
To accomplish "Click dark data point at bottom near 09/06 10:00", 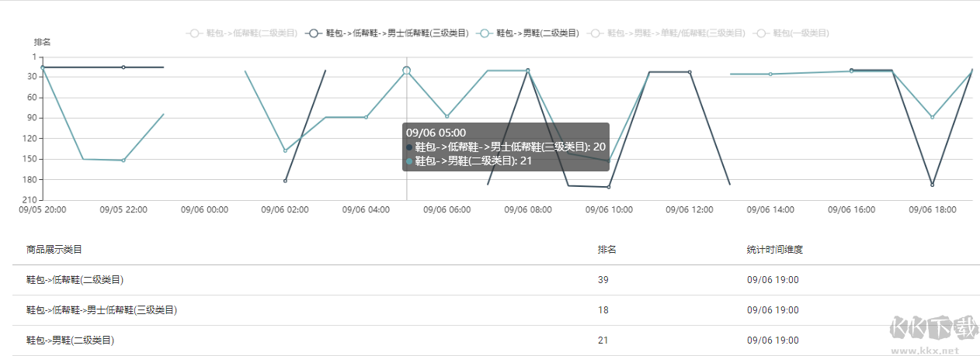I will (x=609, y=187).
